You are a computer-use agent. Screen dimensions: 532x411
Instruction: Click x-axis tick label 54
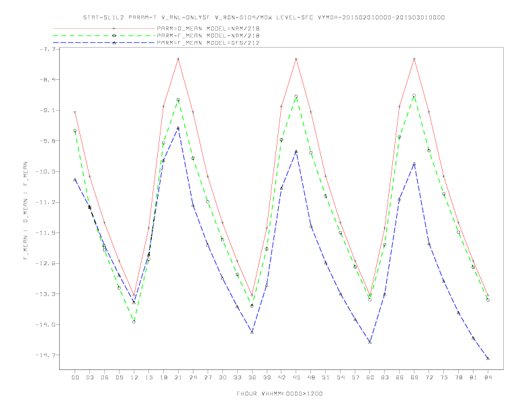pos(341,377)
